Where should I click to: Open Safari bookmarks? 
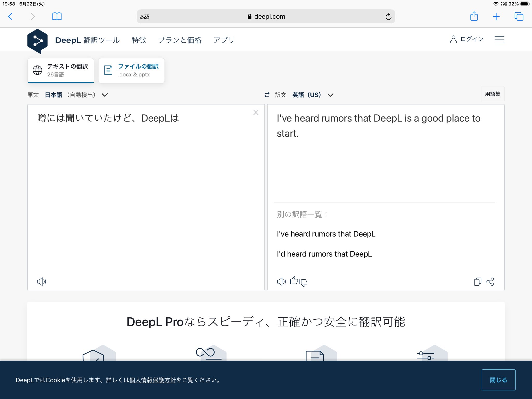(57, 16)
